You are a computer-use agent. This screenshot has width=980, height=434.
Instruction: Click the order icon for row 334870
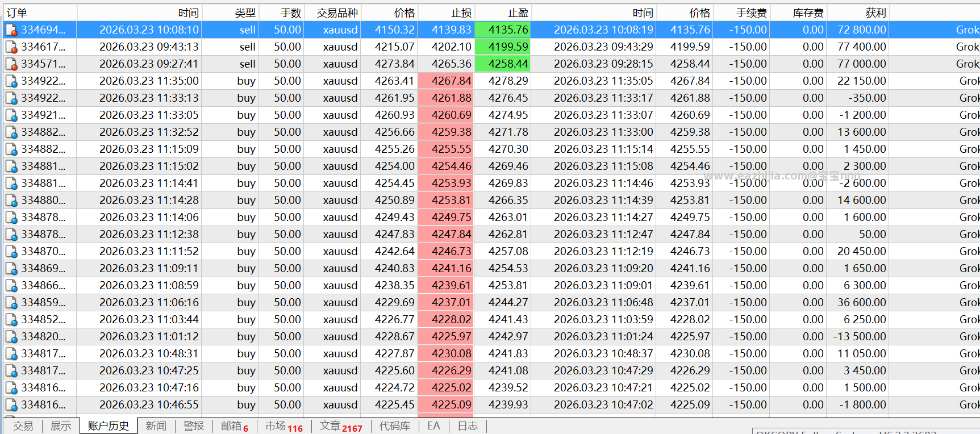click(x=11, y=251)
